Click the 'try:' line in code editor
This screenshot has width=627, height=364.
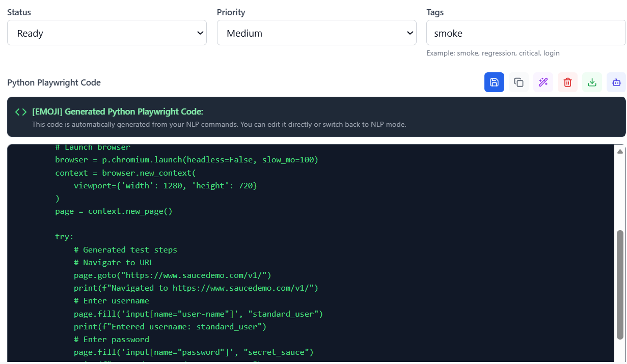pyautogui.click(x=65, y=237)
